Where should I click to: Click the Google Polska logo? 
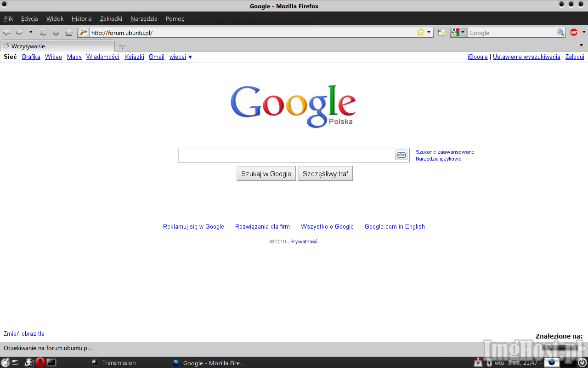click(293, 106)
